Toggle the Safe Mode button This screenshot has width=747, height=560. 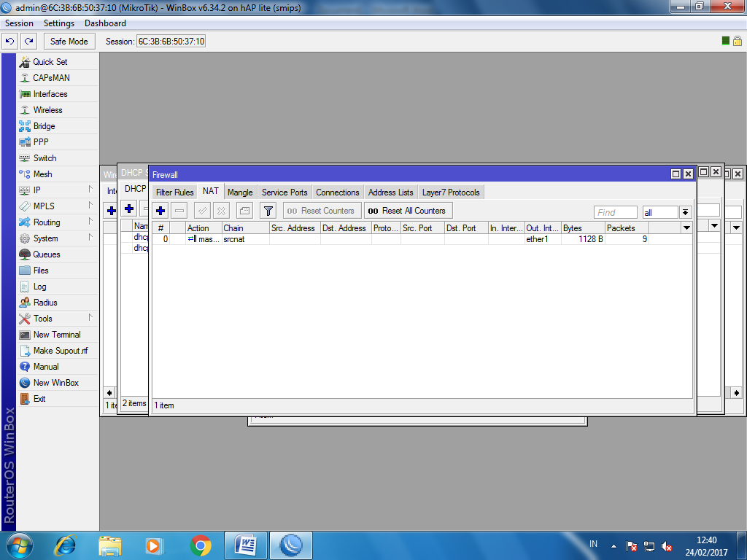(69, 41)
